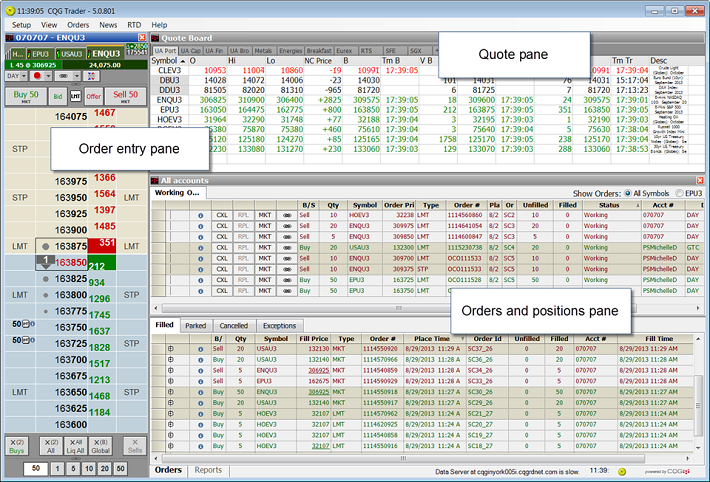Click the filled orders horizontal scrollbar
The image size is (710, 482).
(x=403, y=458)
